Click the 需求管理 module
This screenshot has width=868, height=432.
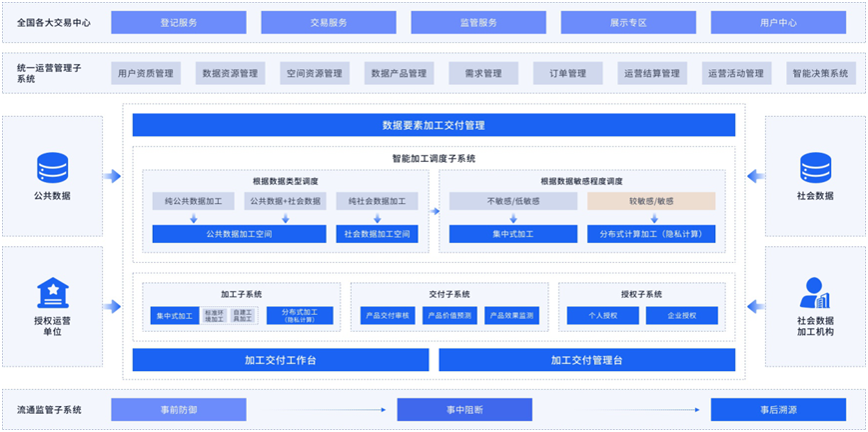click(483, 73)
